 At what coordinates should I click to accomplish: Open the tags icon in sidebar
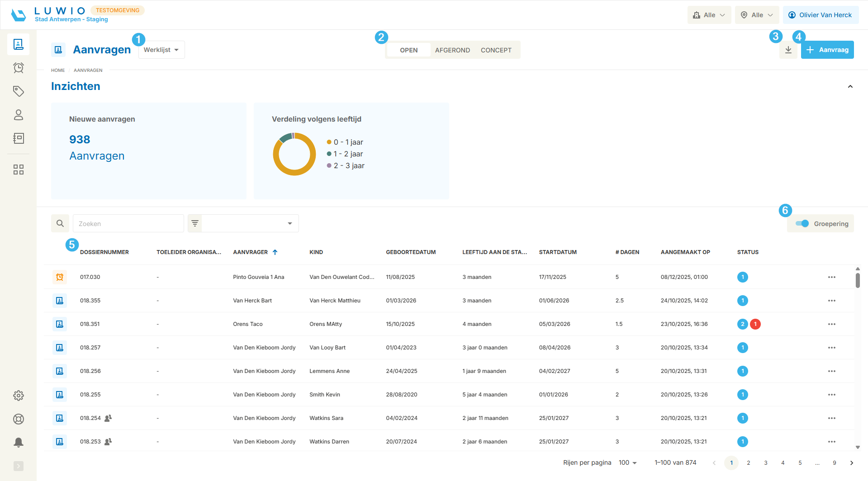click(x=19, y=91)
